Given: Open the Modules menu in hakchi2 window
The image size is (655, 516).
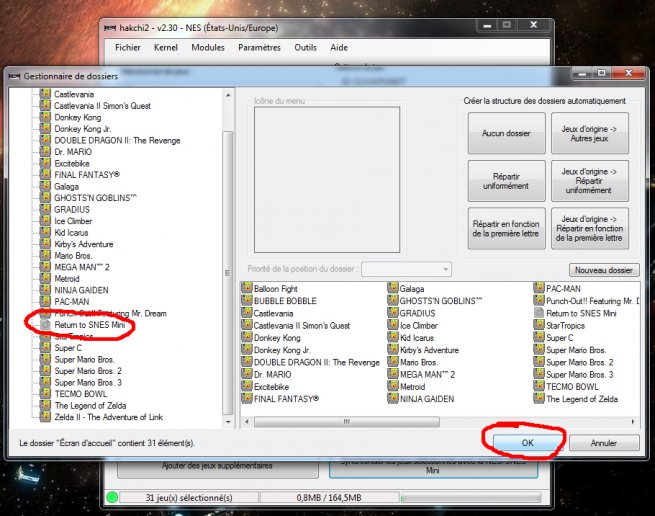Looking at the screenshot, I should (x=208, y=48).
